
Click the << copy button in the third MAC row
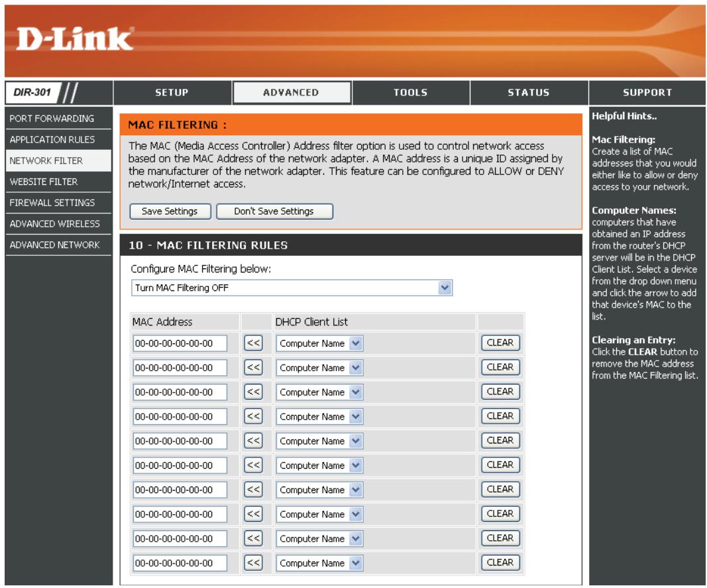tap(253, 392)
